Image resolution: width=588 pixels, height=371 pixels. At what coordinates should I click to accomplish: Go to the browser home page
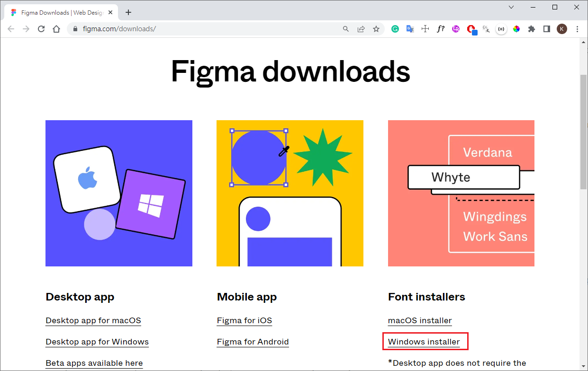(x=56, y=29)
